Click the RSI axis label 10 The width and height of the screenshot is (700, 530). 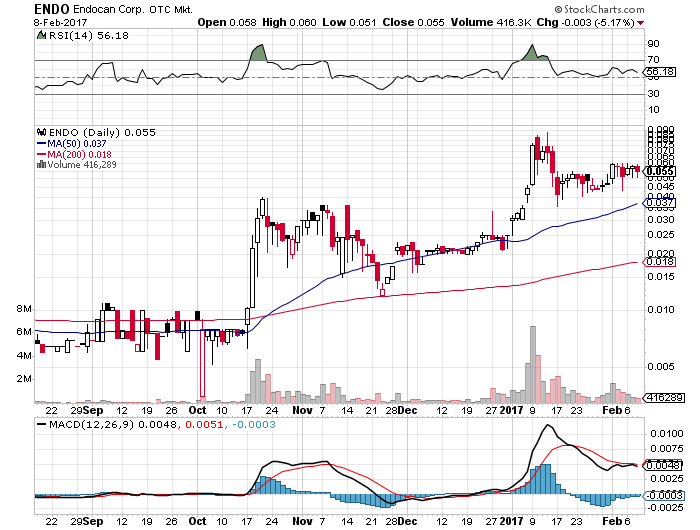tap(653, 110)
